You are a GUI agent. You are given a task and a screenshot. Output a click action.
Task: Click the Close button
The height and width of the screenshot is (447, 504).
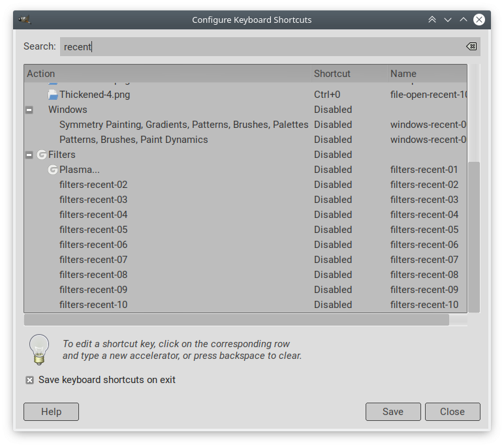[x=452, y=412]
